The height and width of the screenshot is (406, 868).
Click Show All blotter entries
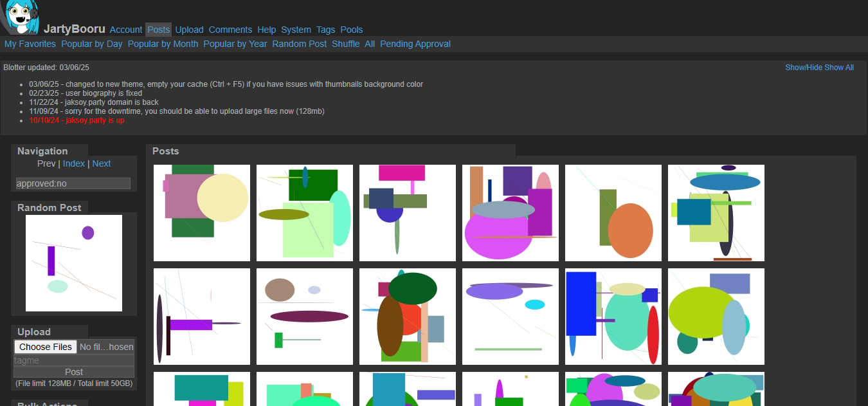click(839, 68)
